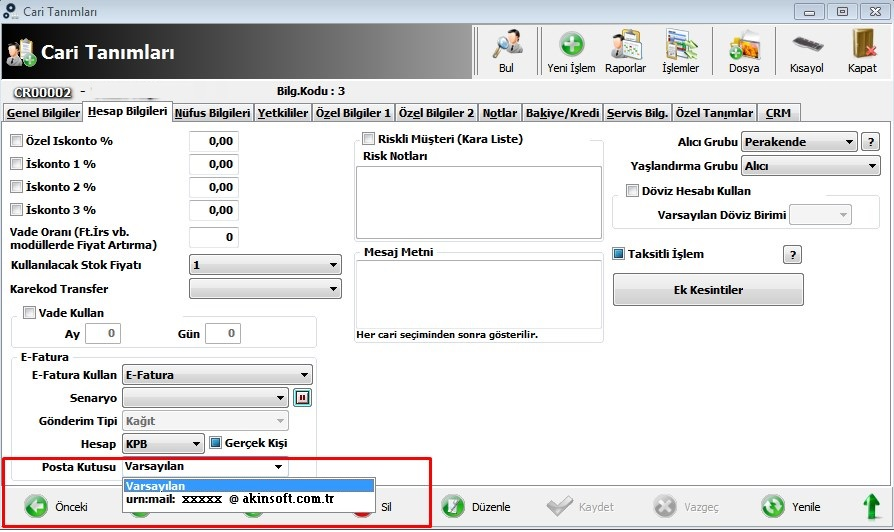The height and width of the screenshot is (532, 894).
Task: Click the Vade Oranı value field
Action: point(214,237)
